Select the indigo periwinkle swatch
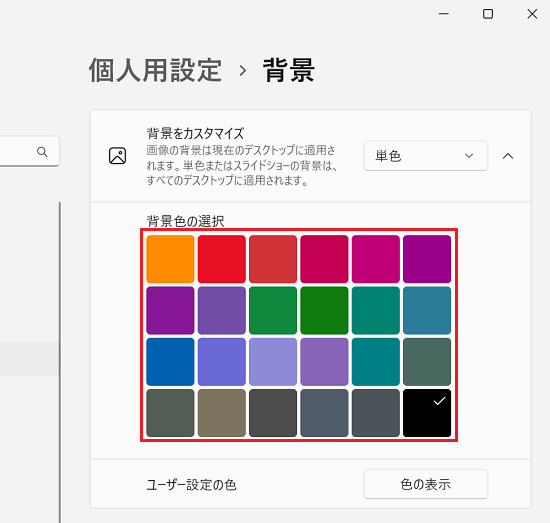Image resolution: width=550 pixels, height=523 pixels. 222,362
